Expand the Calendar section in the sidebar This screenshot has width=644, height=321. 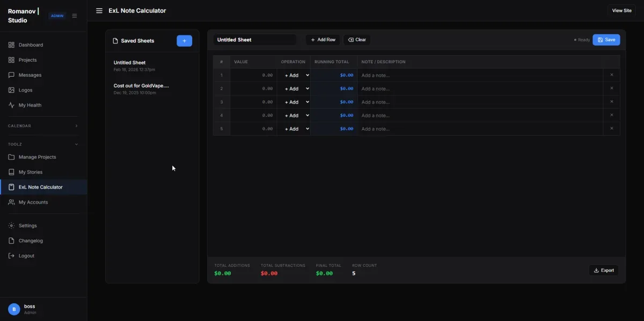pyautogui.click(x=43, y=125)
